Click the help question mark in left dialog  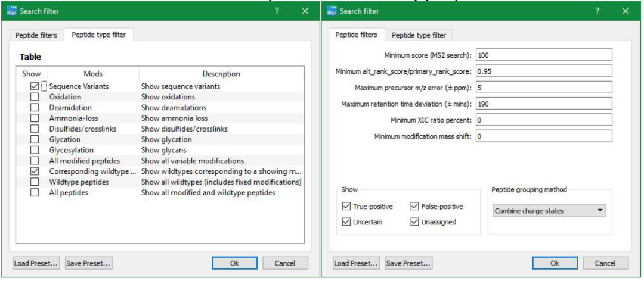(x=277, y=11)
